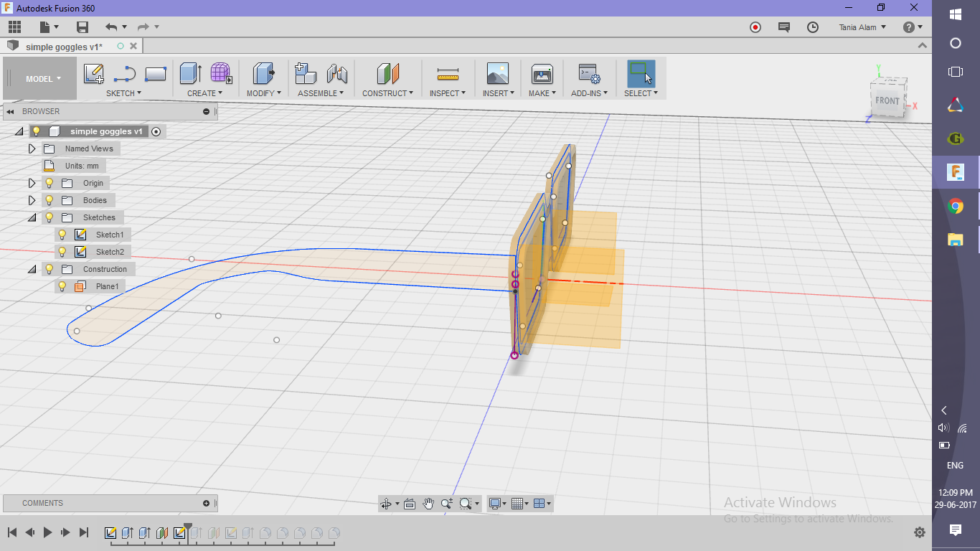The width and height of the screenshot is (980, 551).
Task: Collapse the Construction folder arrow
Action: (x=32, y=269)
